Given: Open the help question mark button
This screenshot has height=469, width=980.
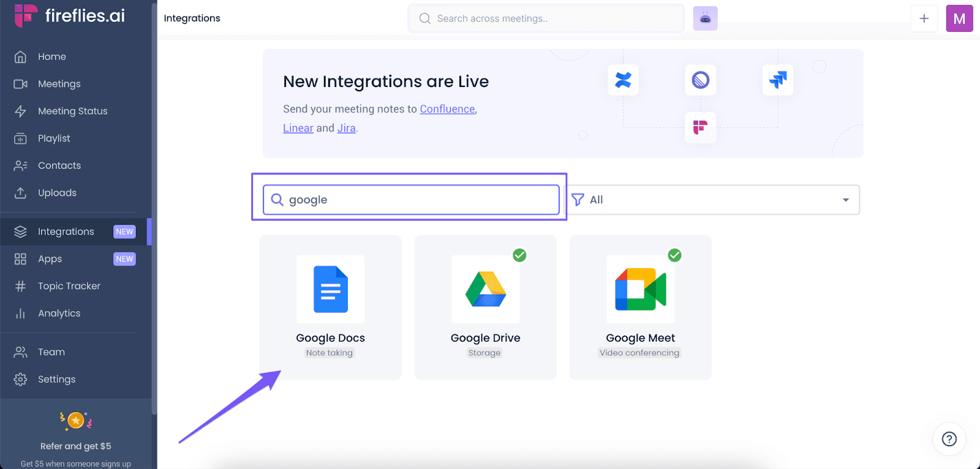Looking at the screenshot, I should click(949, 439).
